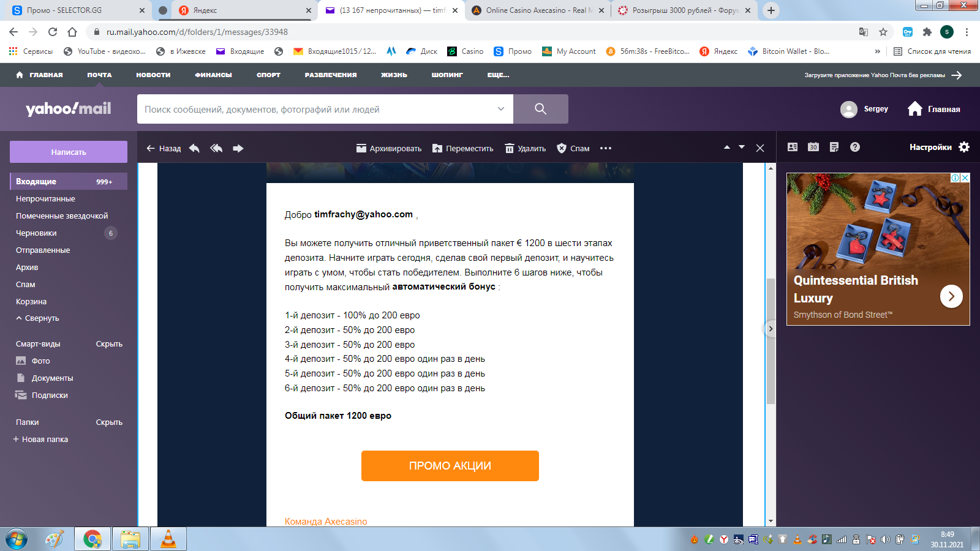Open the НОВОСТИ item in Yahoo navigation
This screenshot has height=551, width=980.
153,75
